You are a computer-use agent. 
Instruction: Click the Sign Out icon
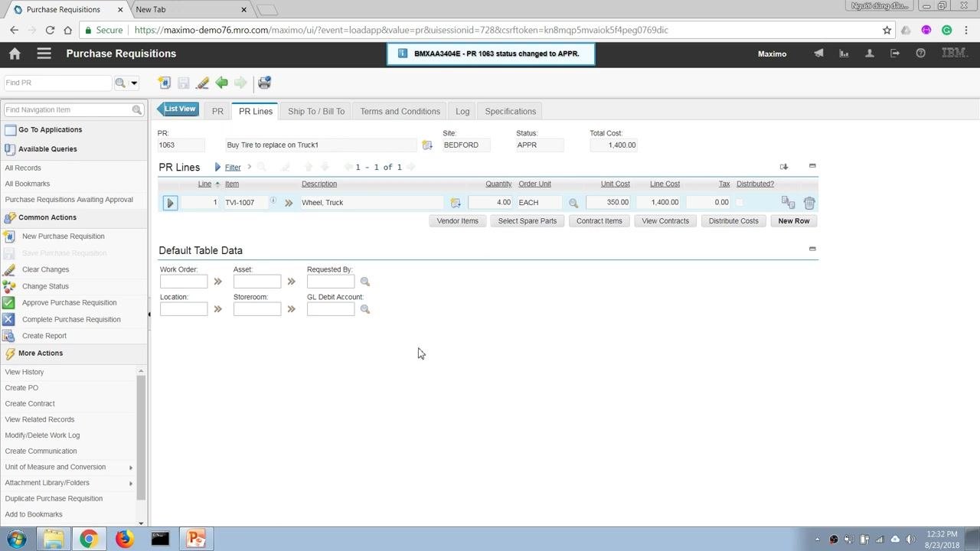tap(895, 54)
